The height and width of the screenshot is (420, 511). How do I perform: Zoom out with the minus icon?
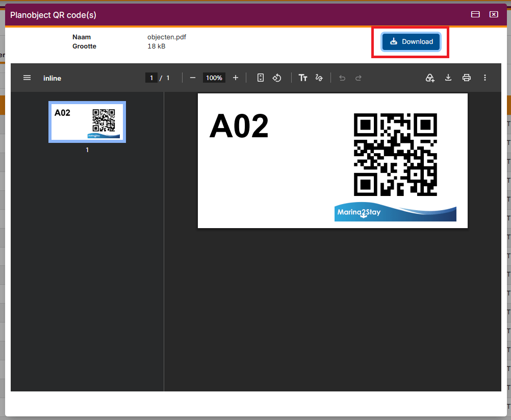click(x=193, y=78)
